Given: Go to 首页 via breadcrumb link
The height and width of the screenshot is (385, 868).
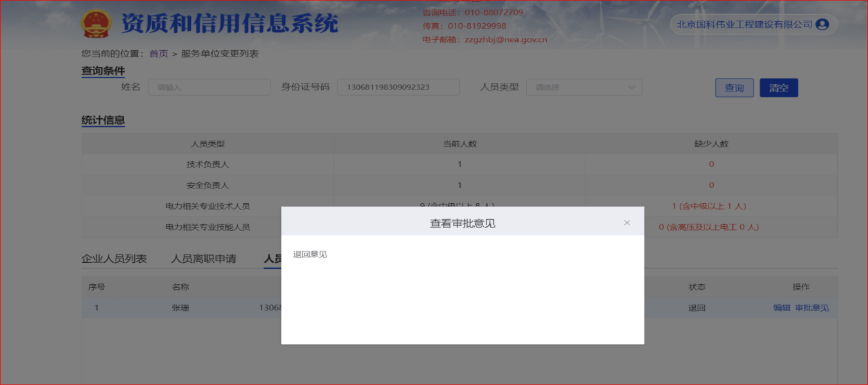Looking at the screenshot, I should pyautogui.click(x=159, y=54).
